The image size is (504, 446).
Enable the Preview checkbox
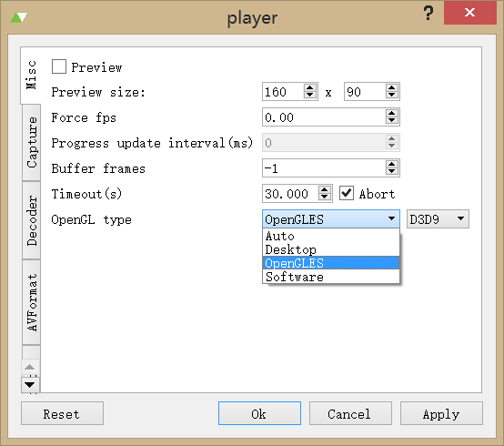click(59, 66)
